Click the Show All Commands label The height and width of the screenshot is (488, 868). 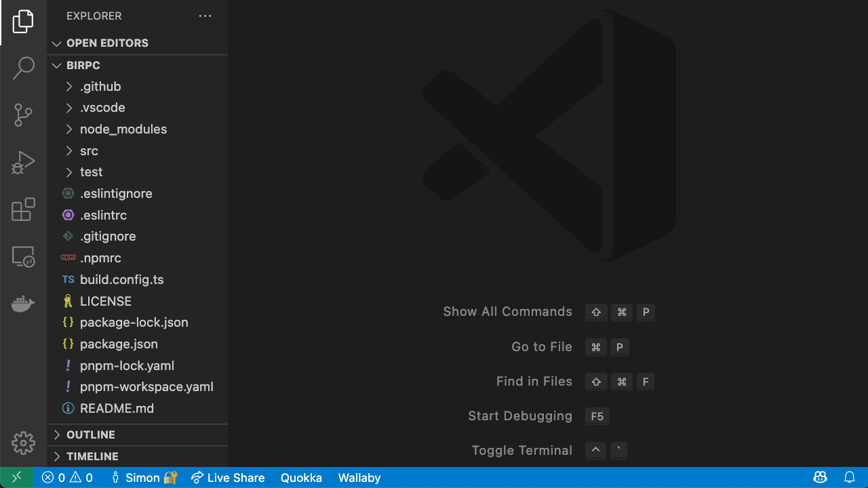click(x=507, y=312)
